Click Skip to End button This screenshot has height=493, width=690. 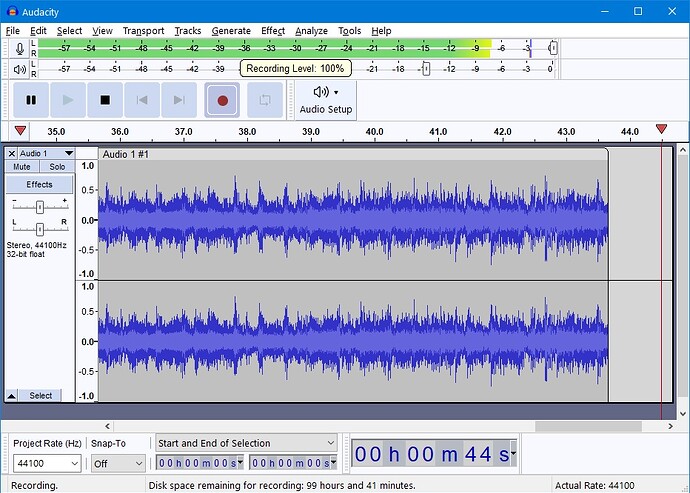click(179, 100)
